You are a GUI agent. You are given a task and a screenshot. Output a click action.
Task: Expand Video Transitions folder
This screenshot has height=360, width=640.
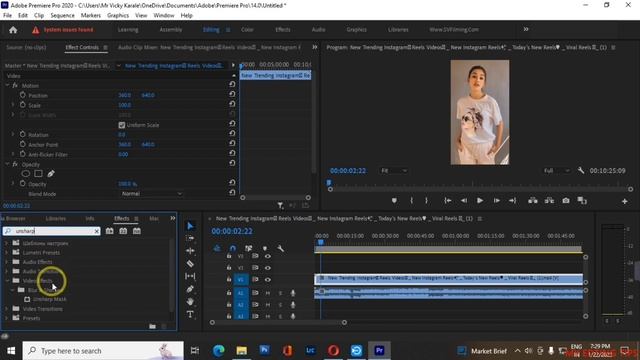(x=6, y=309)
